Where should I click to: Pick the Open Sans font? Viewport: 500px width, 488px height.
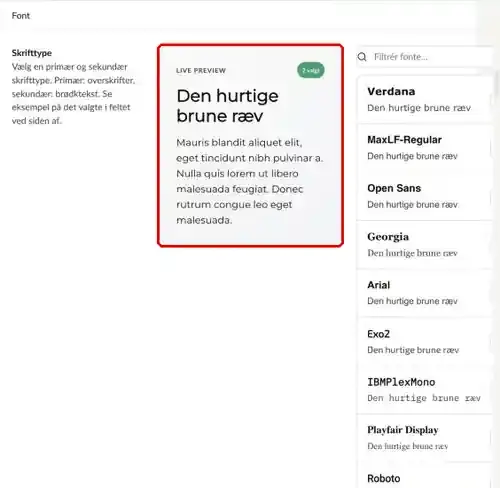click(x=424, y=196)
